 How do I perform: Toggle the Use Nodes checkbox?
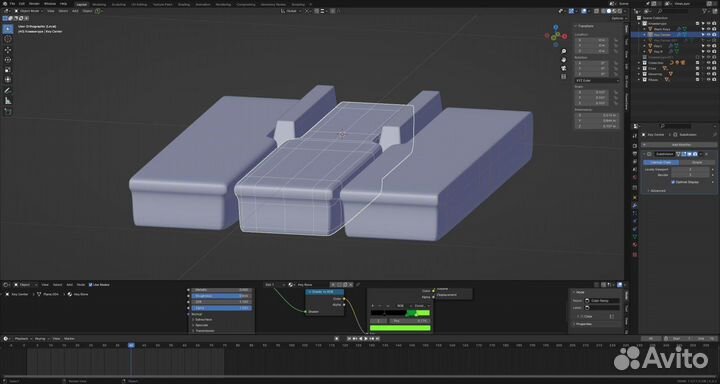click(90, 285)
